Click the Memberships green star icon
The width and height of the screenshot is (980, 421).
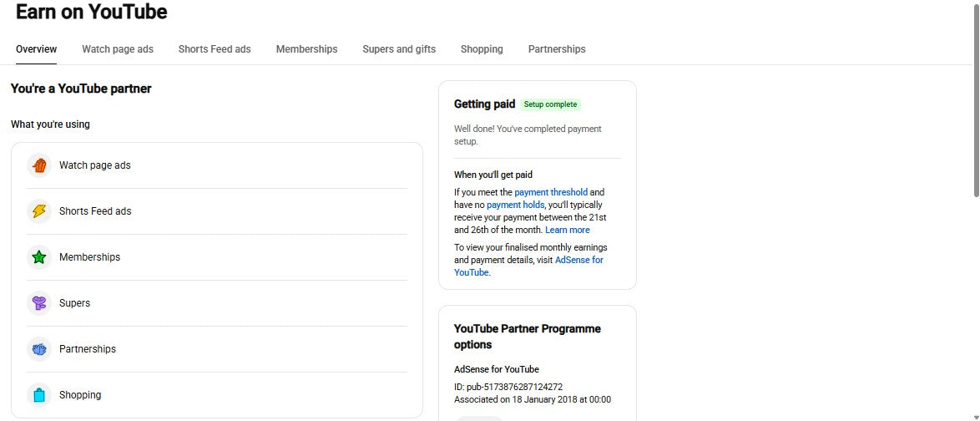click(x=38, y=257)
